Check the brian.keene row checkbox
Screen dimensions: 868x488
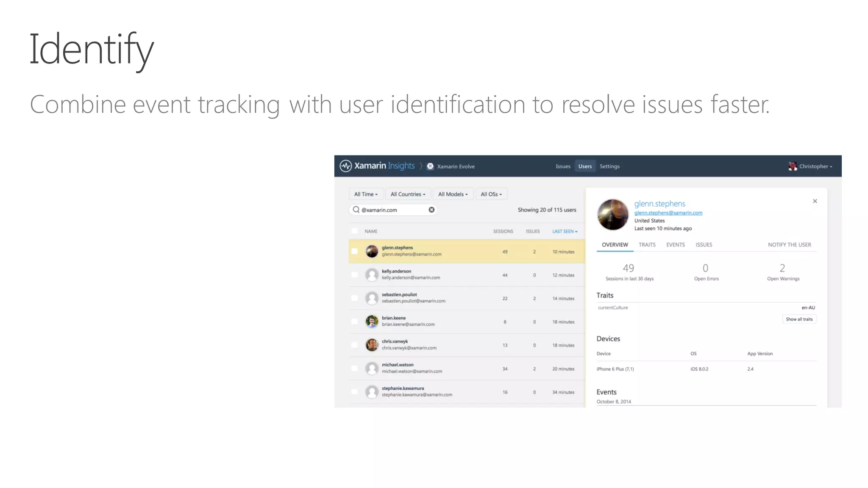354,321
